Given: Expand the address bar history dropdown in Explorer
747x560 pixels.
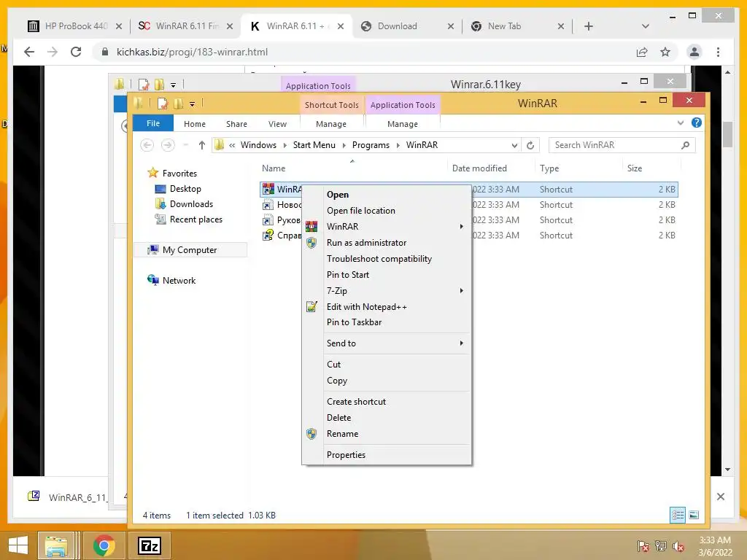Looking at the screenshot, I should click(x=514, y=145).
